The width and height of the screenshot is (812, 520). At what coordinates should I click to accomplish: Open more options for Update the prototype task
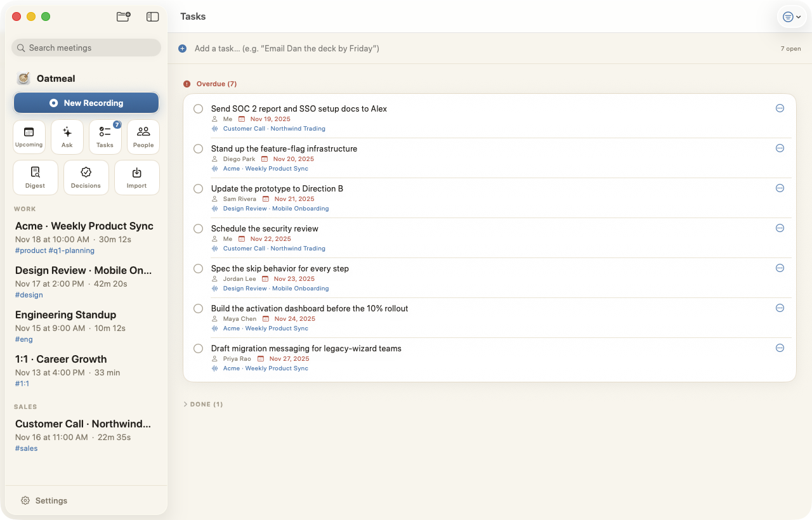pos(780,188)
